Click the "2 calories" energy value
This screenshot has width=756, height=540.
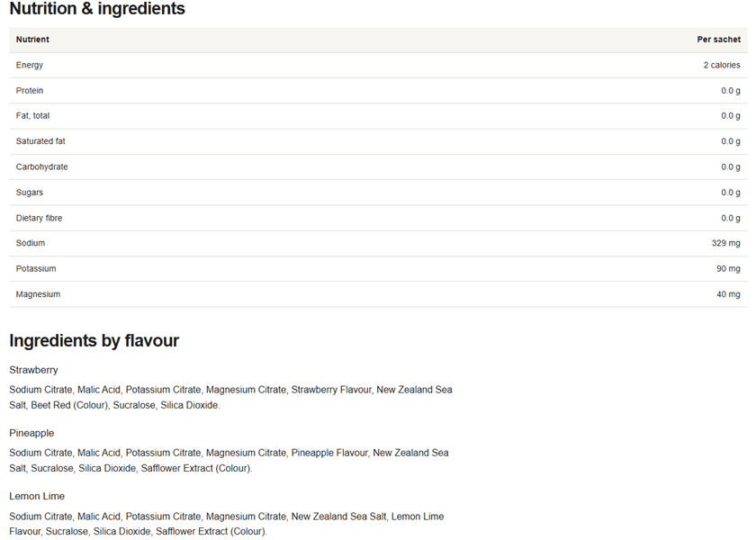click(721, 65)
